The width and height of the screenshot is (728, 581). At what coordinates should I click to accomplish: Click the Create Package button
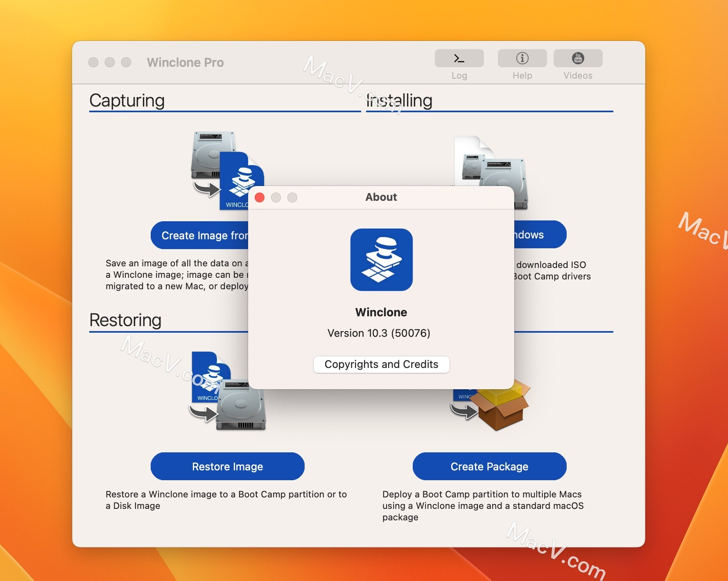point(489,466)
